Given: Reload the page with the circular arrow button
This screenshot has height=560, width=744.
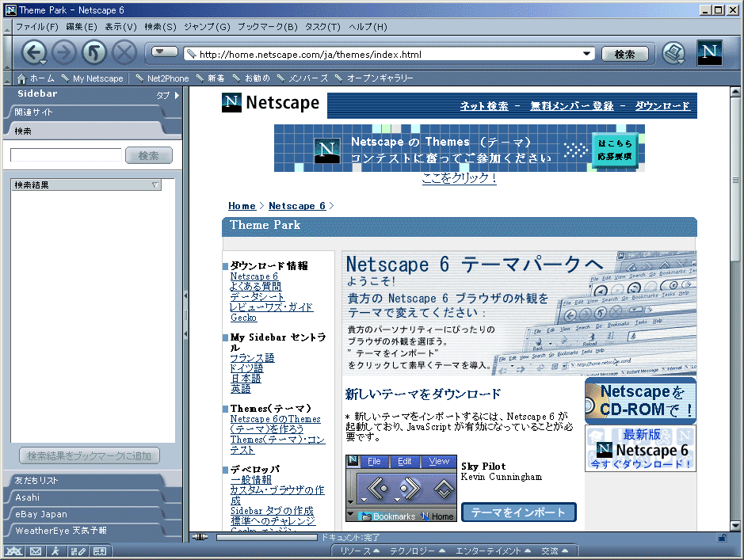Looking at the screenshot, I should [x=94, y=52].
